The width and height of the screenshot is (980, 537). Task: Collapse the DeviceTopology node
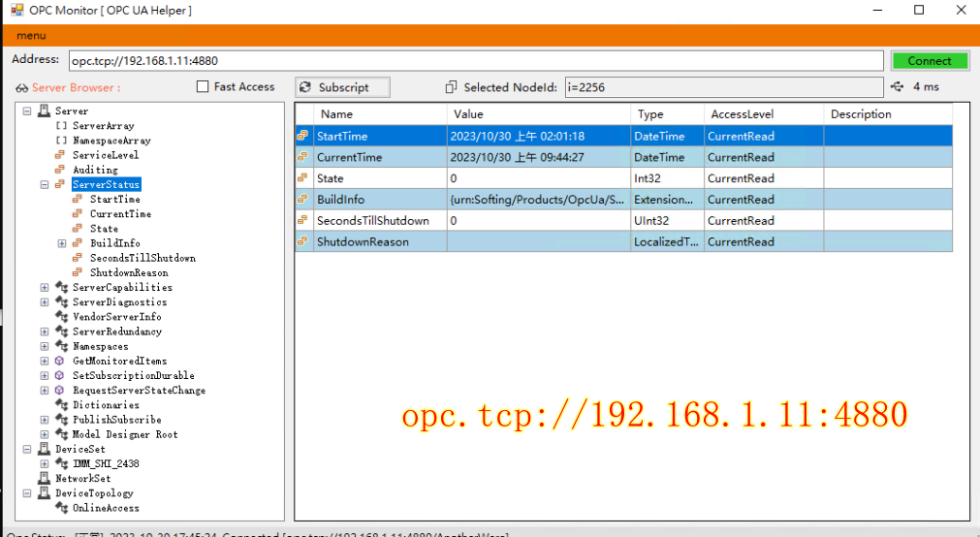27,492
